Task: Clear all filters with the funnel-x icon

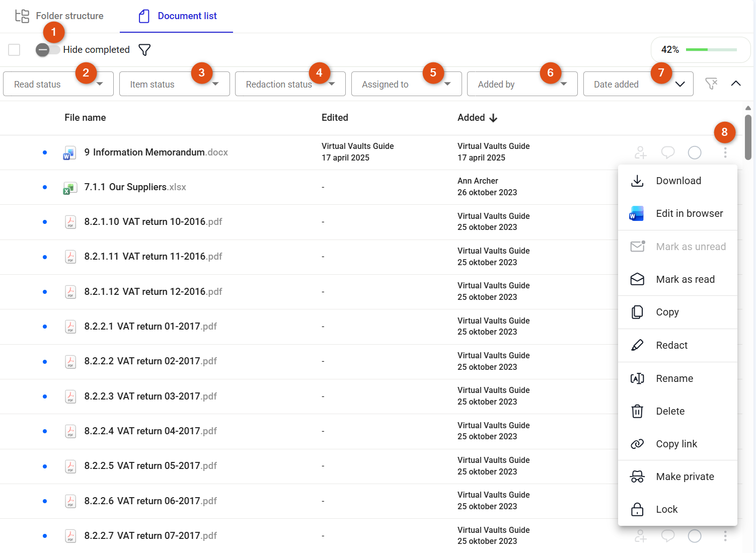Action: click(711, 84)
